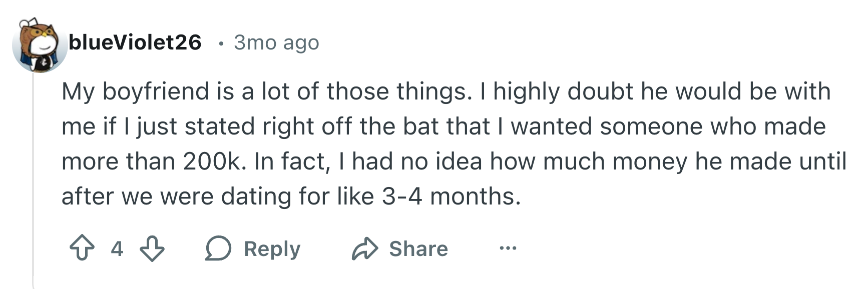This screenshot has height=289, width=868.
Task: Open the three-dot more options menu
Action: tap(508, 248)
